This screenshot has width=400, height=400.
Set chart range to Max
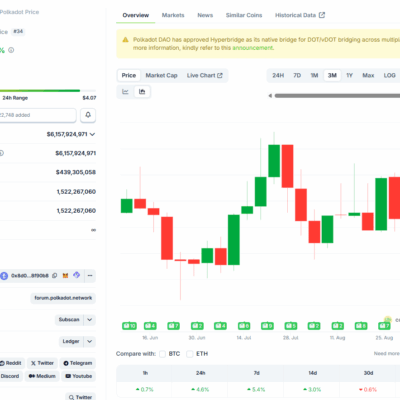368,75
